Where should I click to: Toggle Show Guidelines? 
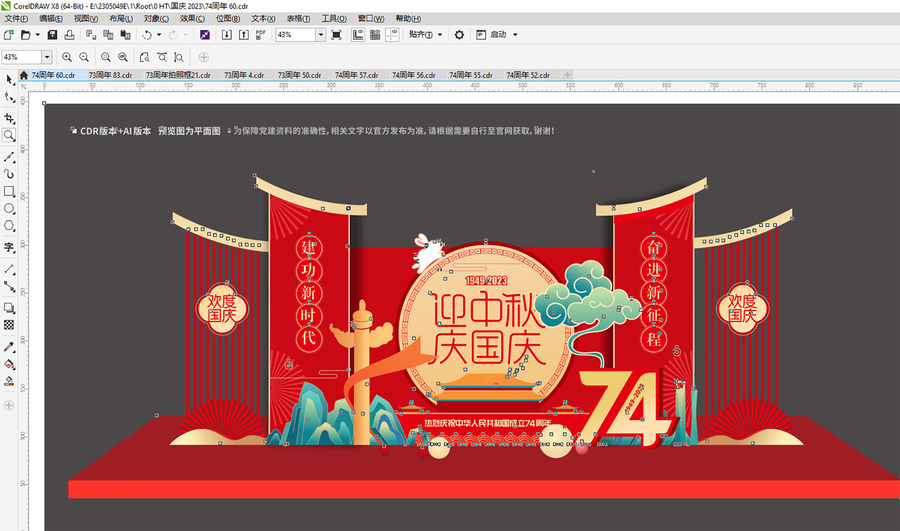click(x=392, y=35)
